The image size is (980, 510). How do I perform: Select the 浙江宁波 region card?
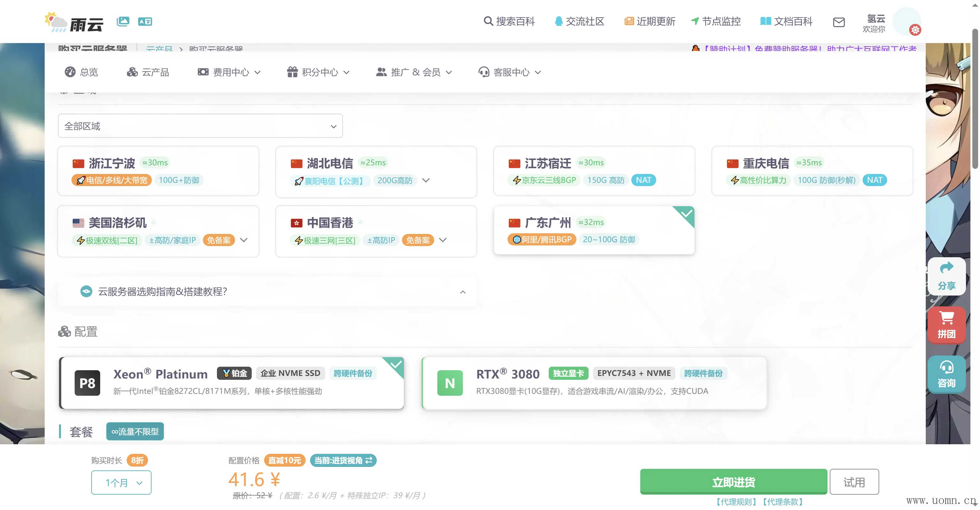pos(158,171)
